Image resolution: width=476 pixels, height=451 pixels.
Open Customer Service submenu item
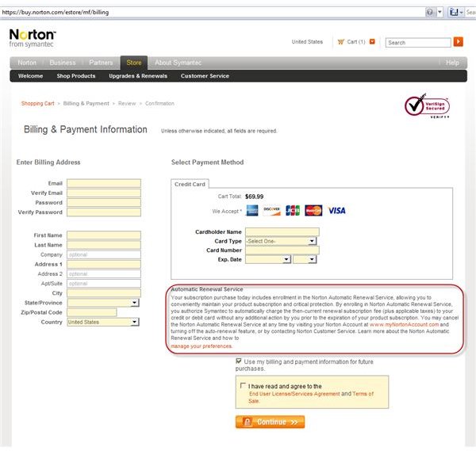(205, 76)
